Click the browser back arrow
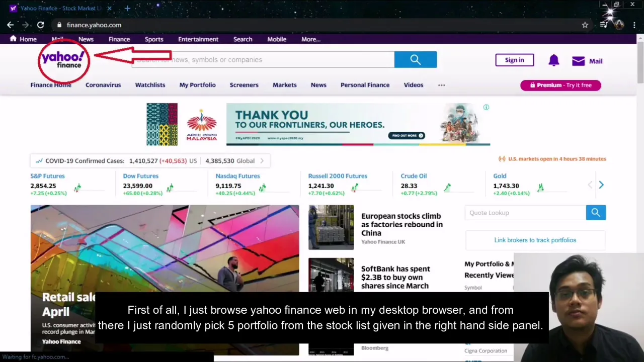The width and height of the screenshot is (644, 362). (x=11, y=25)
